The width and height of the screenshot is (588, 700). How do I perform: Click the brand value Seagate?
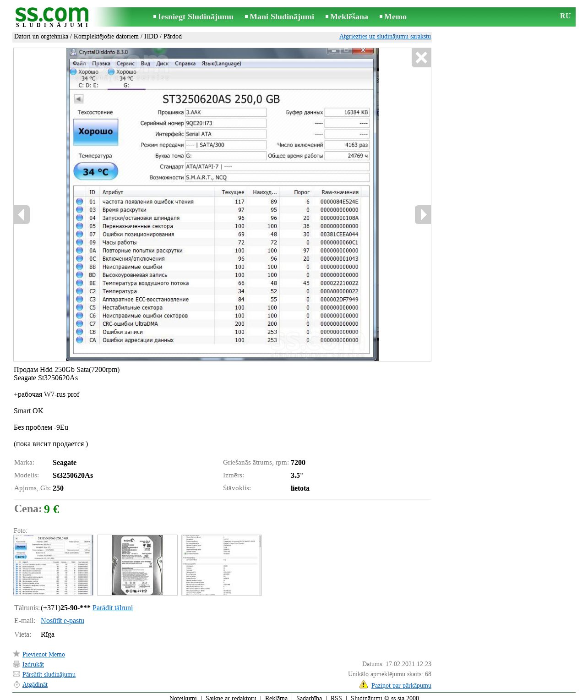65,463
